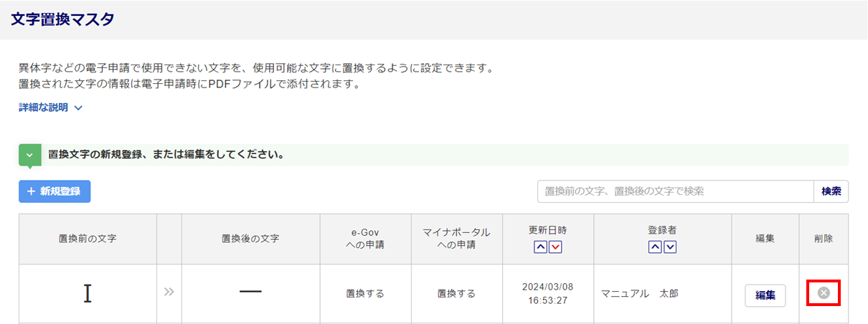This screenshot has width=868, height=324.
Task: Click the green chevron on the guidance bar
Action: point(29,155)
